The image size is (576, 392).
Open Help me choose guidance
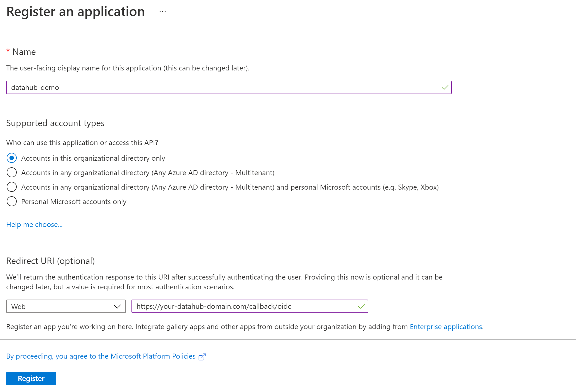pos(34,224)
